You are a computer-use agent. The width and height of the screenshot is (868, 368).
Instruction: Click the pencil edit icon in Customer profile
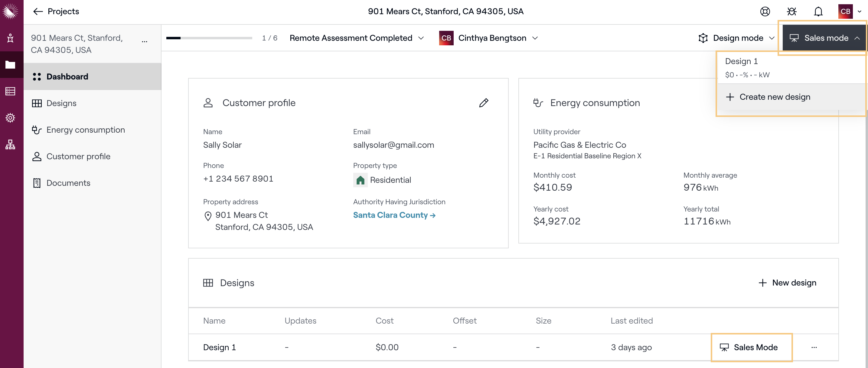coord(484,103)
